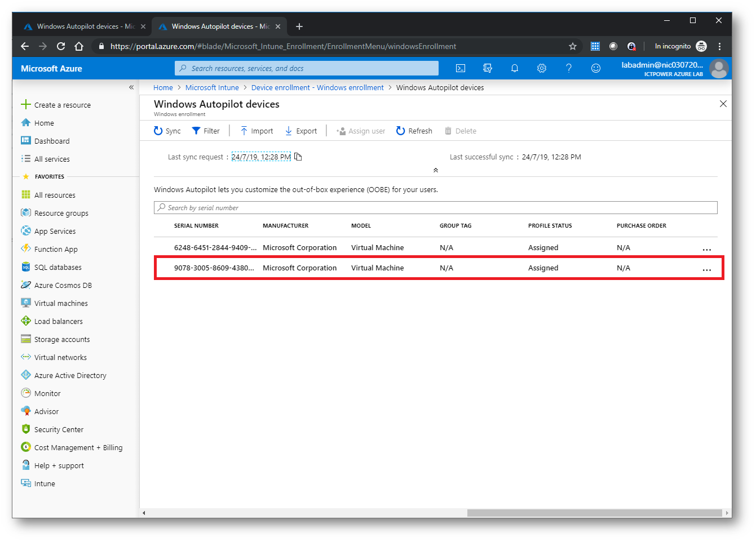Sort by Manufacturer column header
Image resolution: width=756 pixels, height=542 pixels.
coord(285,226)
